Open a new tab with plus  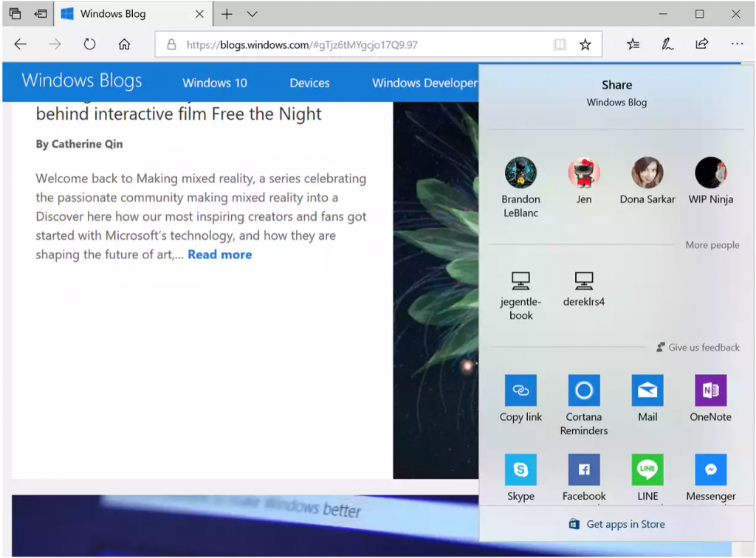pos(227,14)
